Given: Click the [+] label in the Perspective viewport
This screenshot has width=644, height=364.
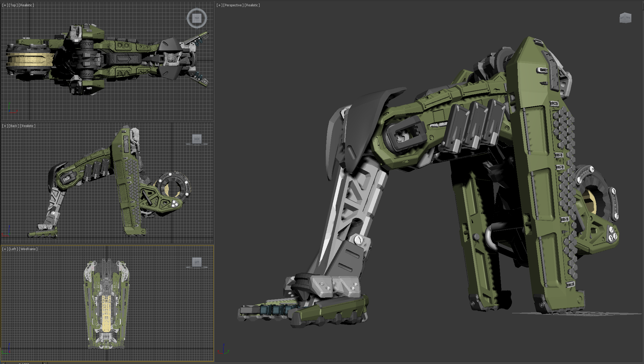Looking at the screenshot, I should [219, 5].
